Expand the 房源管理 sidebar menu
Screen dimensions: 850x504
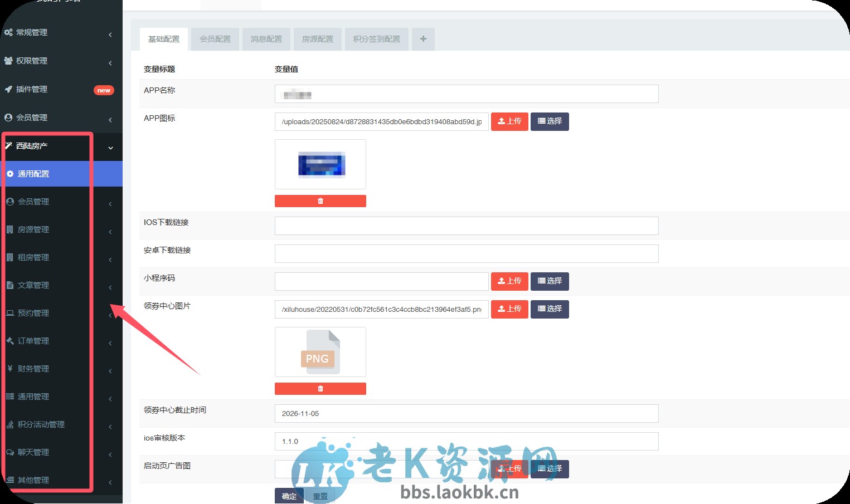click(109, 231)
